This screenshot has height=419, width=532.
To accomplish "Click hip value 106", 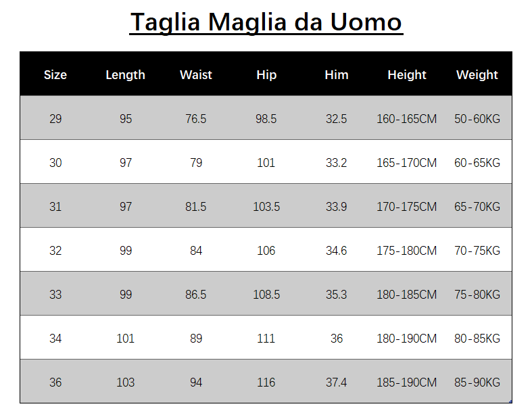I will (x=266, y=251).
